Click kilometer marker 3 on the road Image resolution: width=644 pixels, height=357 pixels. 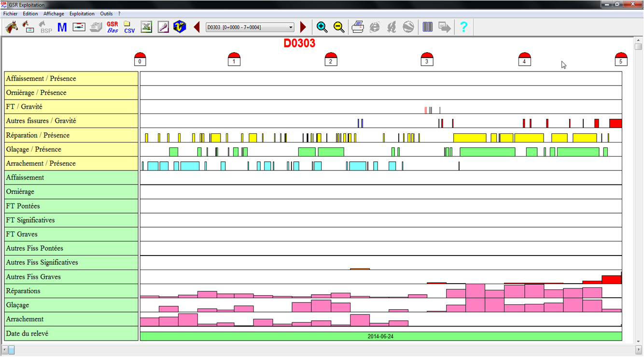point(427,59)
